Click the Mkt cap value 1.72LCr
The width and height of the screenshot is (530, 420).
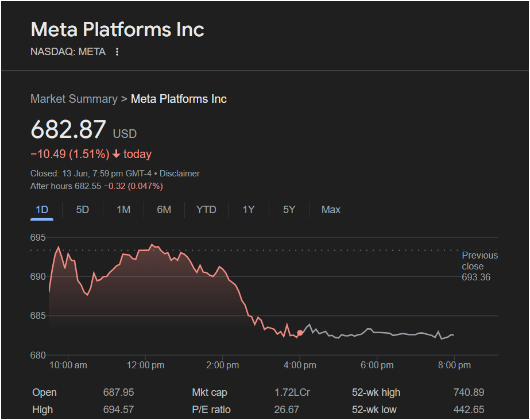coord(292,392)
